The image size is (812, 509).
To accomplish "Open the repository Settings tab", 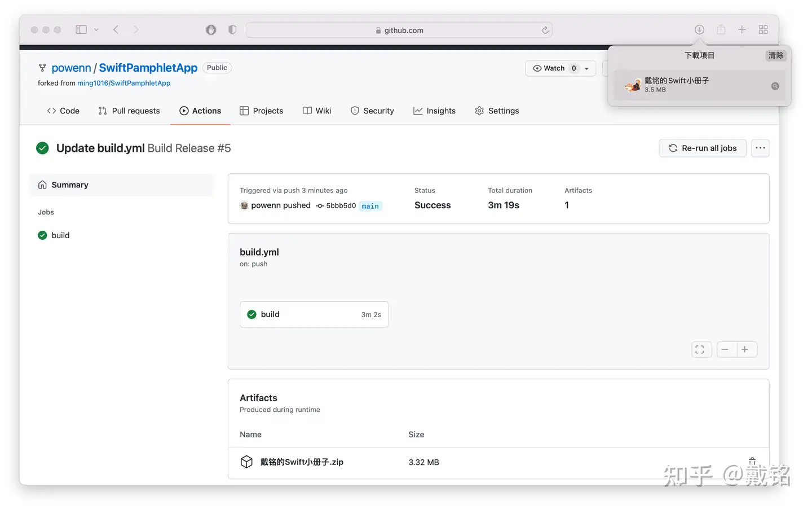I will pos(497,111).
